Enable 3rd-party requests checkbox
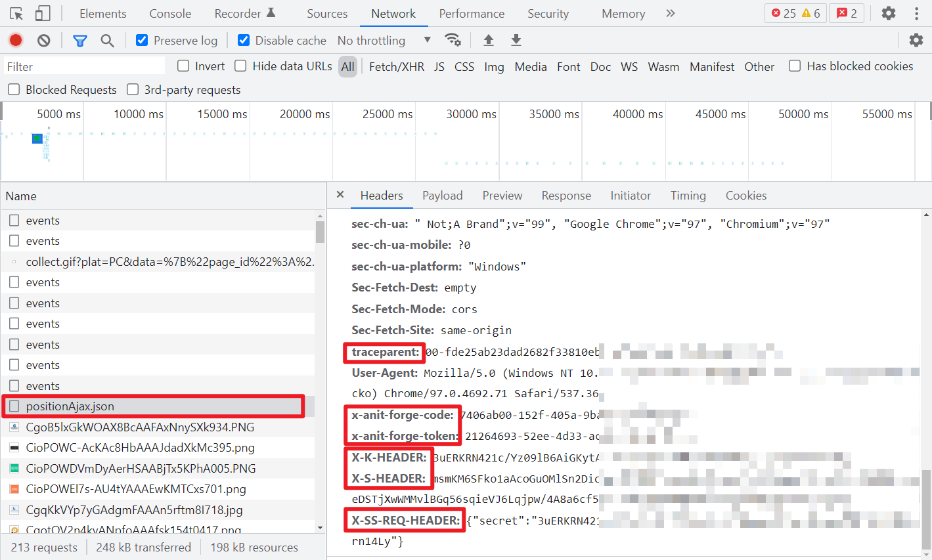This screenshot has width=932, height=560. [x=133, y=89]
